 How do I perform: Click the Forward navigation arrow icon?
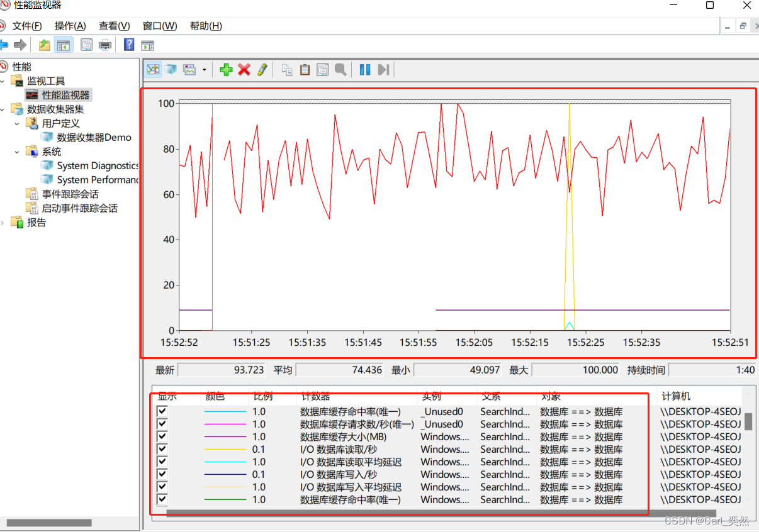point(20,45)
